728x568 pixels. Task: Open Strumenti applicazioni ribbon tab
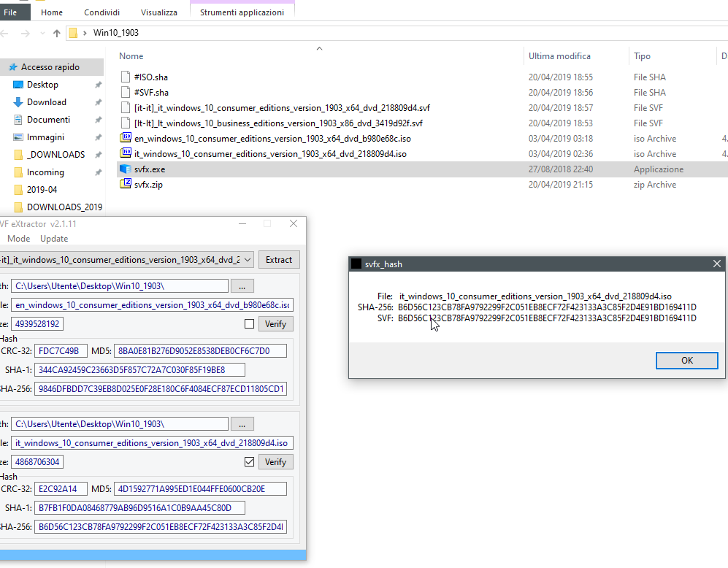242,12
